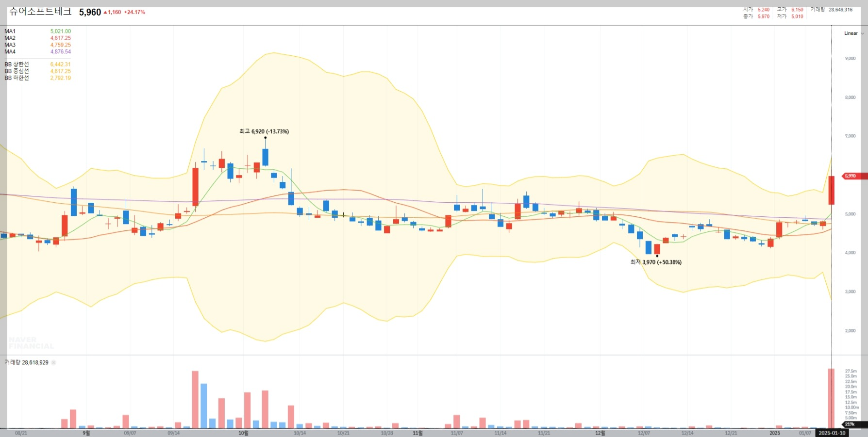Select the MA4 legend entry
The height and width of the screenshot is (437, 868).
click(10, 51)
